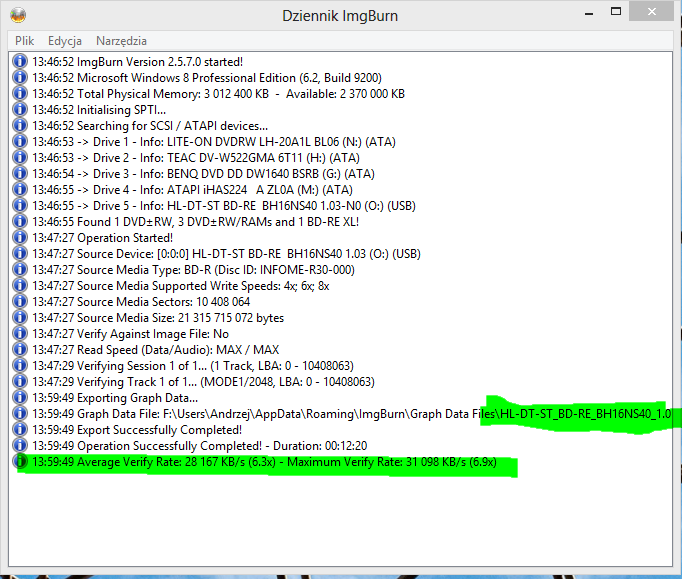Click info icon beside 'Source Media Size' line

click(x=20, y=318)
